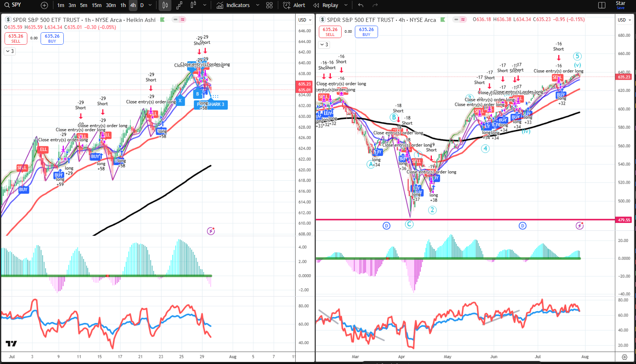
Task: Click the TradingView logo on the 1h chart
Action: pos(11,344)
